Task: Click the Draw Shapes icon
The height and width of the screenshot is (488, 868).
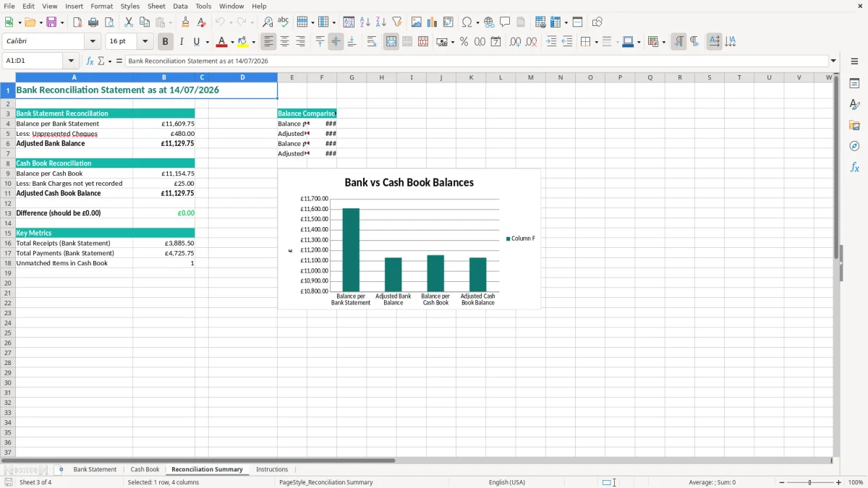Action: pos(597,22)
